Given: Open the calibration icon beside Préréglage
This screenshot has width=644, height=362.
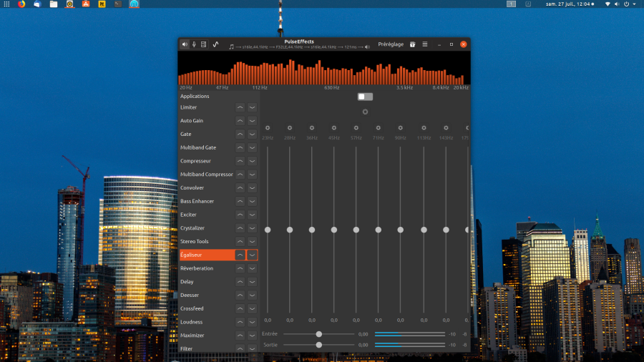Looking at the screenshot, I should [x=412, y=44].
